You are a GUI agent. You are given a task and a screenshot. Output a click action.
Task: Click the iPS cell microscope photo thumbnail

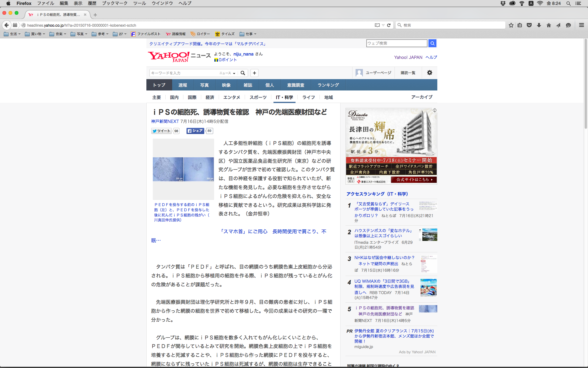pos(183,169)
